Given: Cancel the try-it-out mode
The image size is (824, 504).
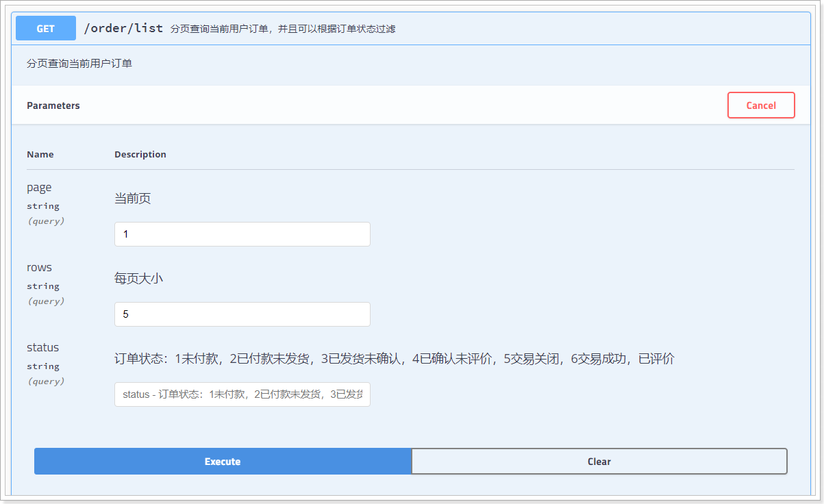Looking at the screenshot, I should tap(761, 105).
